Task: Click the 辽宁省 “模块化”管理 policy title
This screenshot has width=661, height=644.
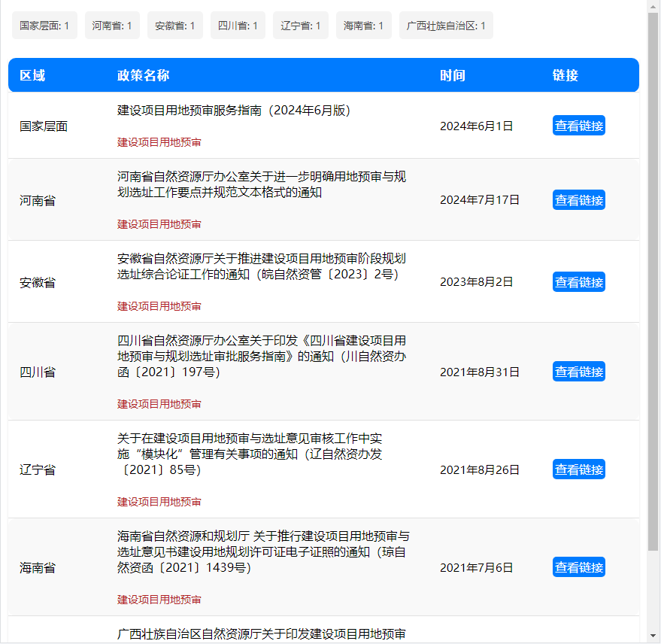Action: tap(250, 454)
